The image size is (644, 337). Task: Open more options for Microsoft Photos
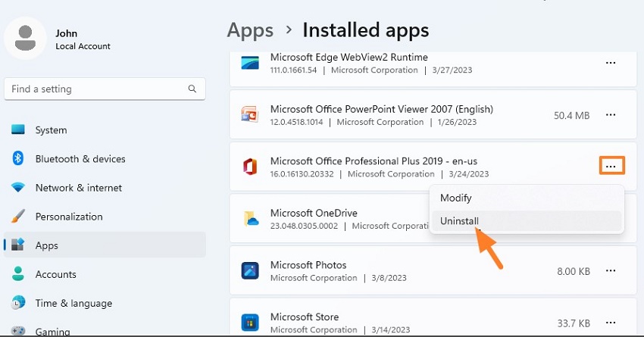[x=611, y=271]
